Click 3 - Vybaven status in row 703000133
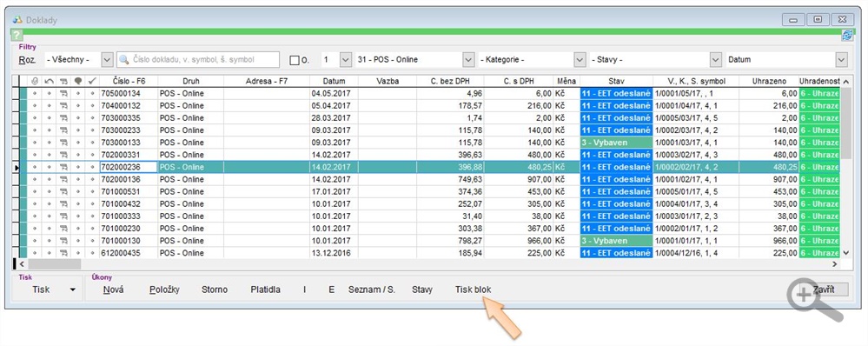This screenshot has height=346, width=868. point(616,143)
